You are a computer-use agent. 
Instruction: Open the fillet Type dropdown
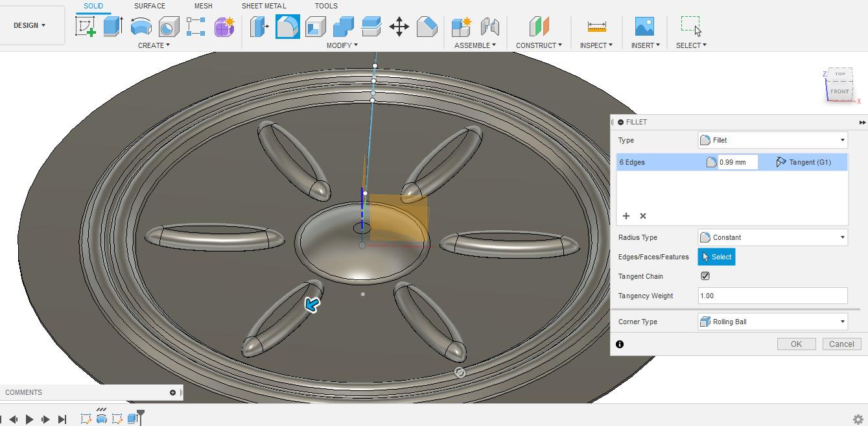[x=772, y=140]
